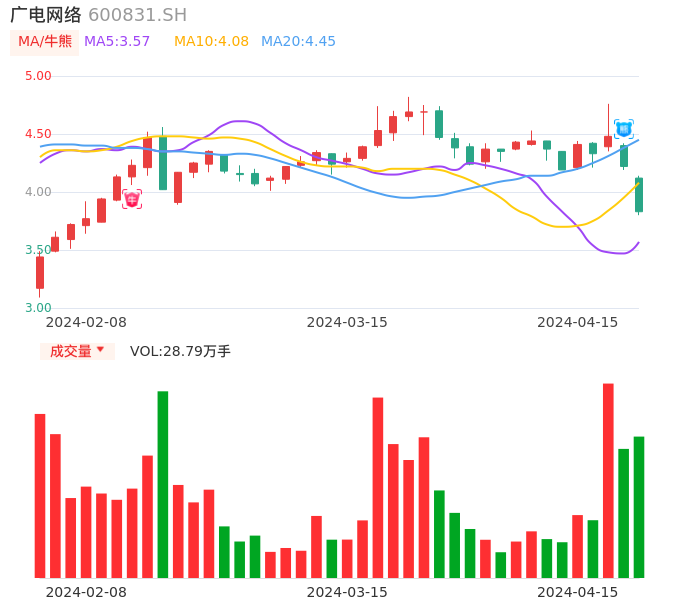Click the 5.00 price axis label

click(x=38, y=76)
